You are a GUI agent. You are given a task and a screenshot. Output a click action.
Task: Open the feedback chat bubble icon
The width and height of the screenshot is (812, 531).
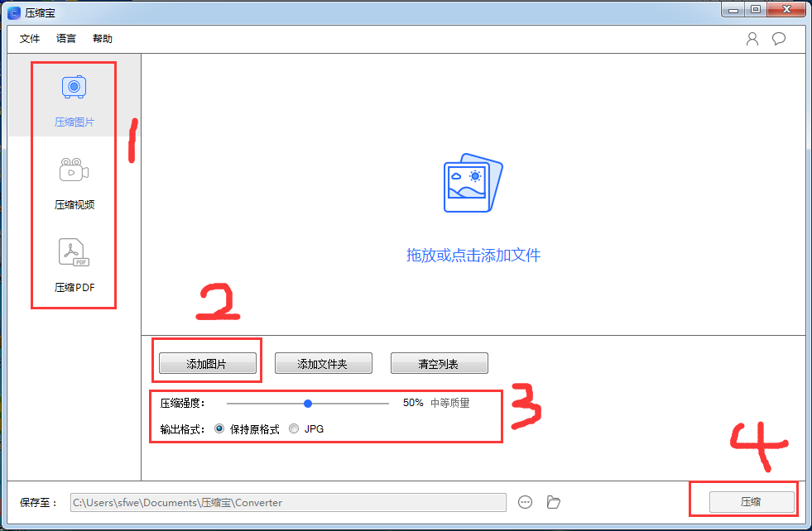(x=778, y=39)
